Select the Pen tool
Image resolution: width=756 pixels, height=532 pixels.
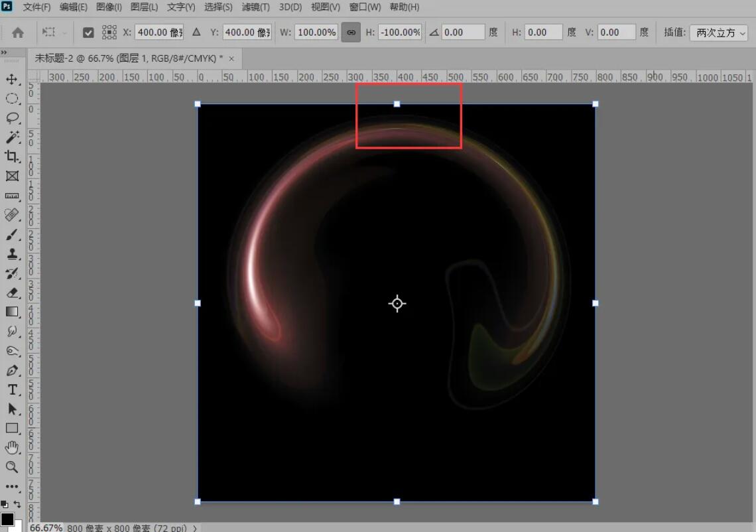point(12,371)
